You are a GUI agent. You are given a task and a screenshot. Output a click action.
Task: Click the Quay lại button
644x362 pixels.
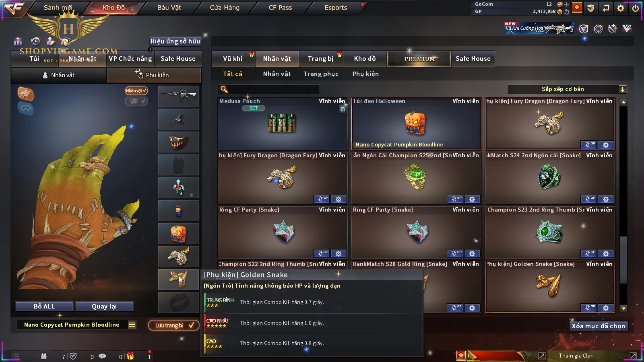click(x=105, y=306)
